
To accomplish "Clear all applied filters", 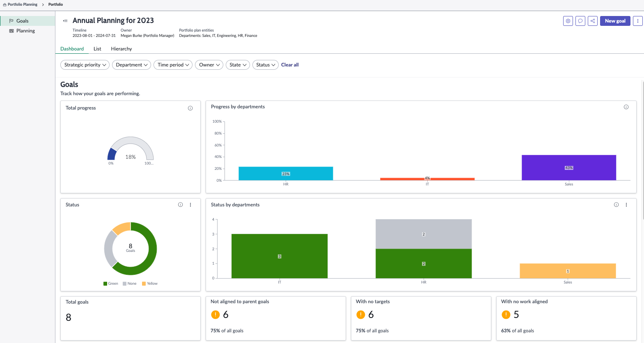I will (x=290, y=65).
